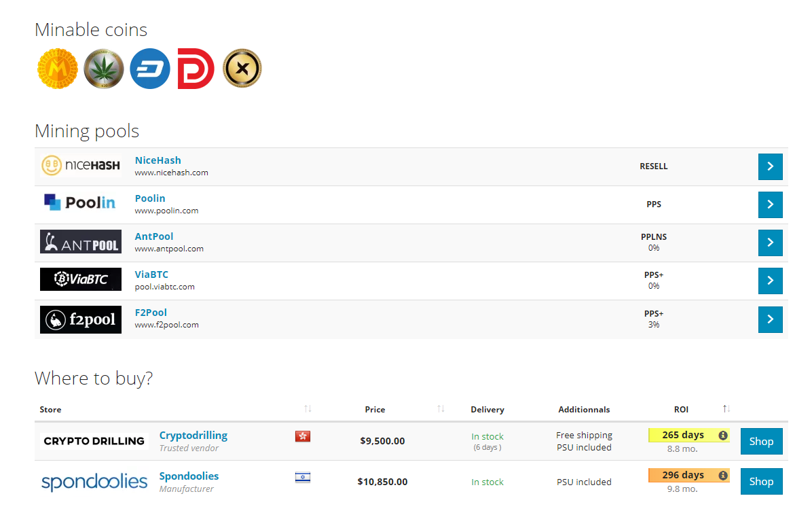
Task: Open the Cryptodrilling store link
Action: coord(193,436)
